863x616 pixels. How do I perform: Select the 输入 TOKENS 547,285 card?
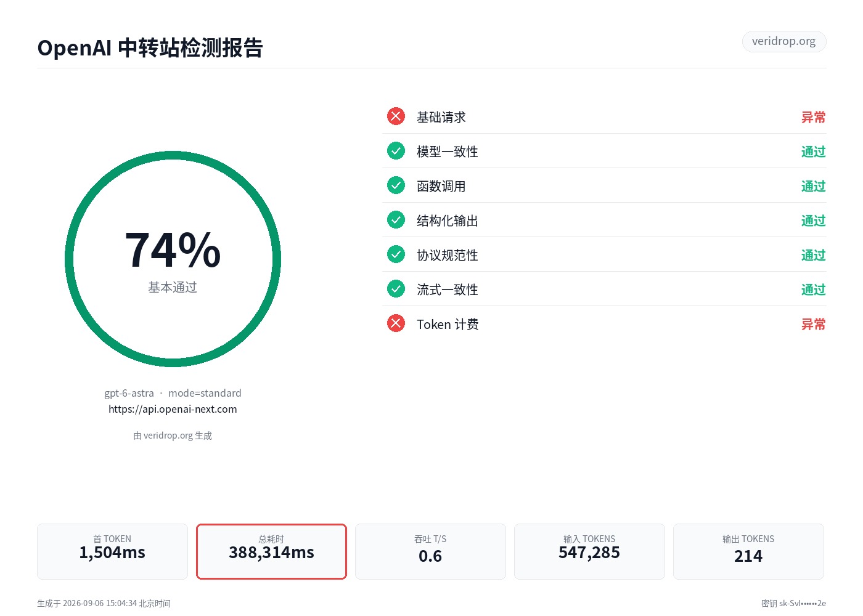coord(589,551)
